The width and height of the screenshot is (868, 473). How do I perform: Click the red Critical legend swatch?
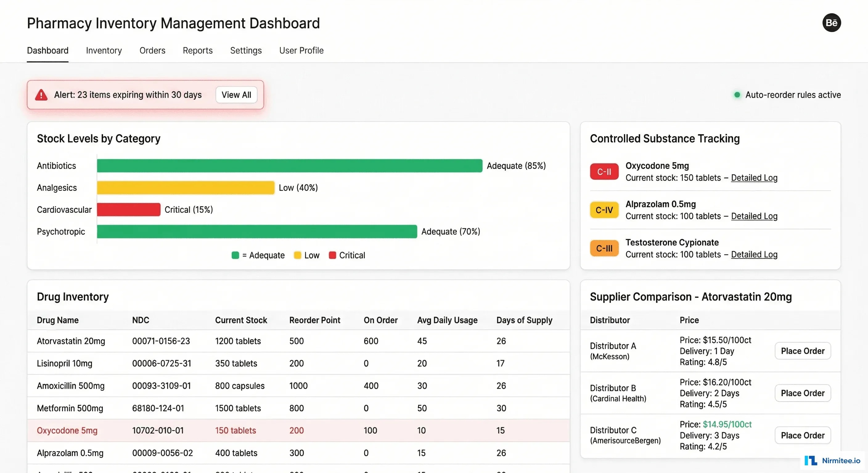332,255
